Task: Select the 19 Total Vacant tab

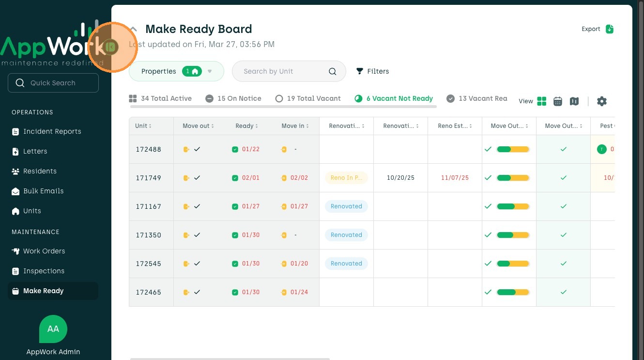Action: 308,98
